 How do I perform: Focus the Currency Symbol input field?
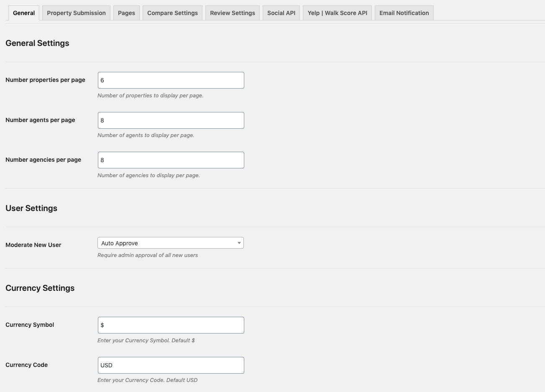click(x=171, y=325)
